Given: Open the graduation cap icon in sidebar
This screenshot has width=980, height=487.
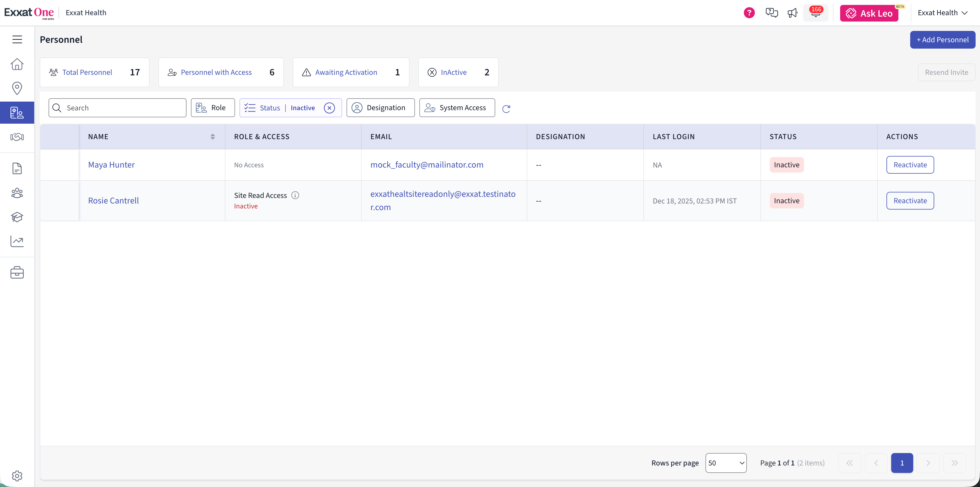Looking at the screenshot, I should [x=17, y=217].
